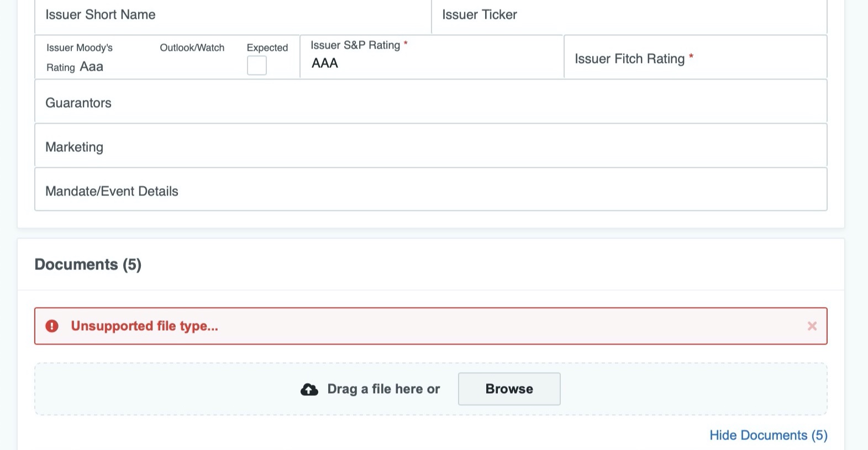Viewport: 868px width, 450px height.
Task: Click the cloud upload icon
Action: (309, 390)
